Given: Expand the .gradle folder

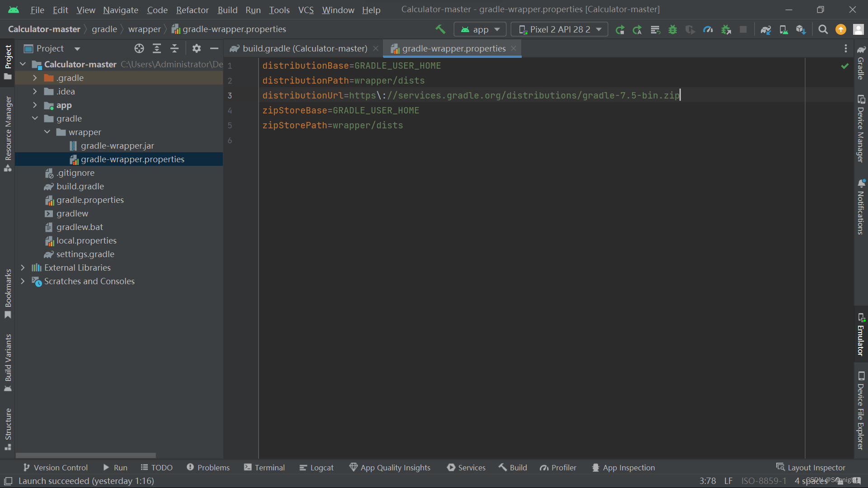Looking at the screenshot, I should click(35, 78).
